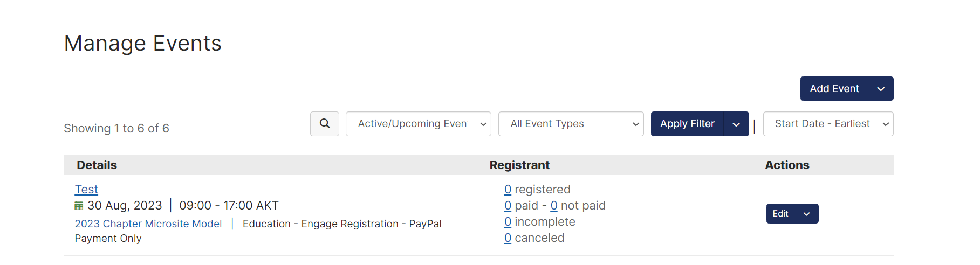Viewport: 980px width, 265px height.
Task: Open the 2023 Chapter Microsite Model link
Action: [x=148, y=224]
